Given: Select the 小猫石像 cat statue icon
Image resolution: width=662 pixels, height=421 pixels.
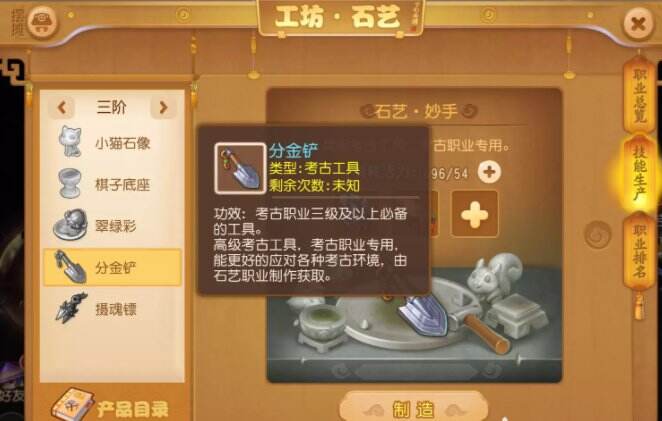Looking at the screenshot, I should (70, 142).
